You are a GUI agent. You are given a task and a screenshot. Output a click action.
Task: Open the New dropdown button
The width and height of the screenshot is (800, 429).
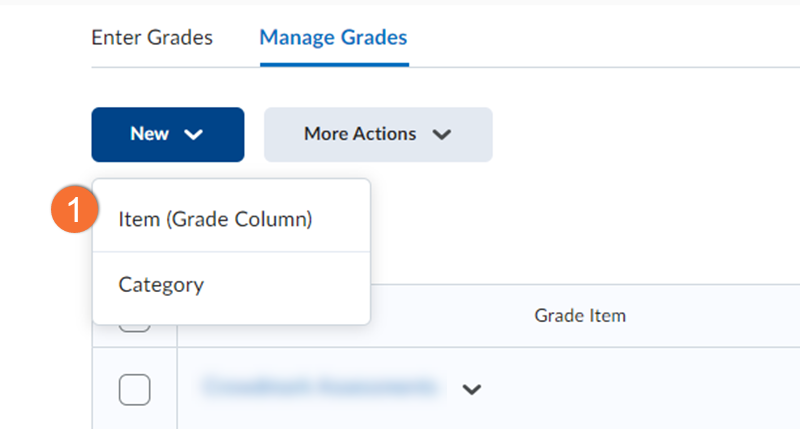pyautogui.click(x=167, y=134)
